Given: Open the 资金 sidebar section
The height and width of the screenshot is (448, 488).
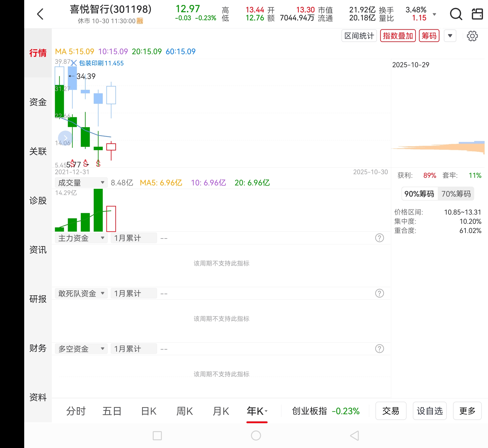Looking at the screenshot, I should [x=38, y=102].
